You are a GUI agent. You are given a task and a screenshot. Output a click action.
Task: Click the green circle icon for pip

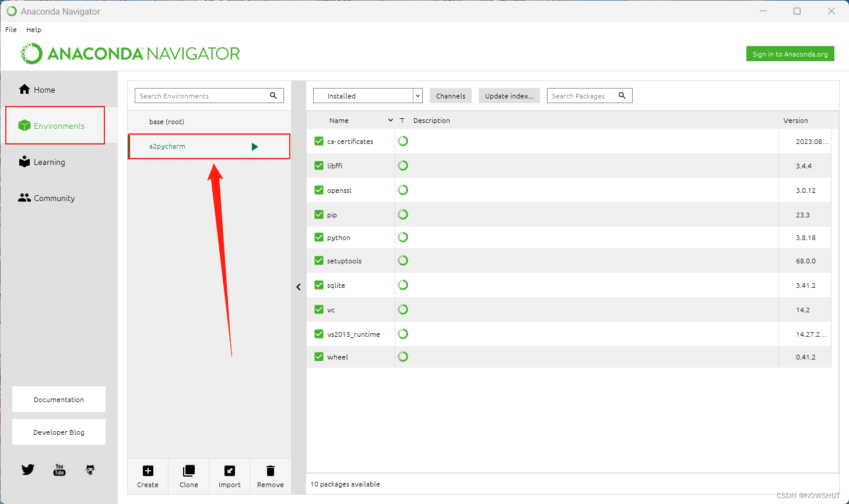[x=403, y=214]
